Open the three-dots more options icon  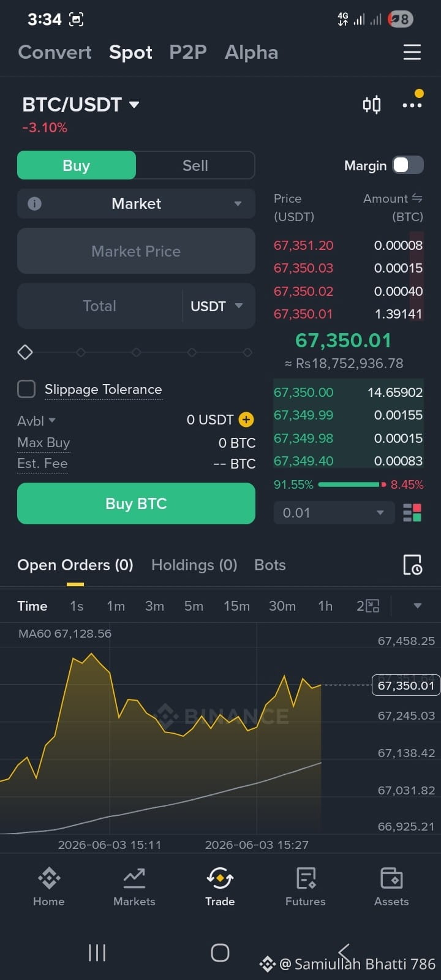(412, 105)
